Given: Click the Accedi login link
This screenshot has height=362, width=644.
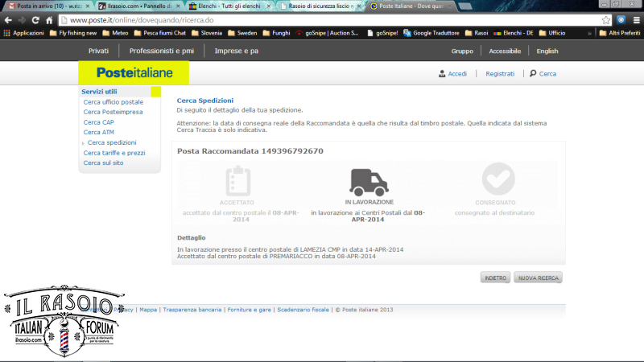Looking at the screenshot, I should [457, 74].
